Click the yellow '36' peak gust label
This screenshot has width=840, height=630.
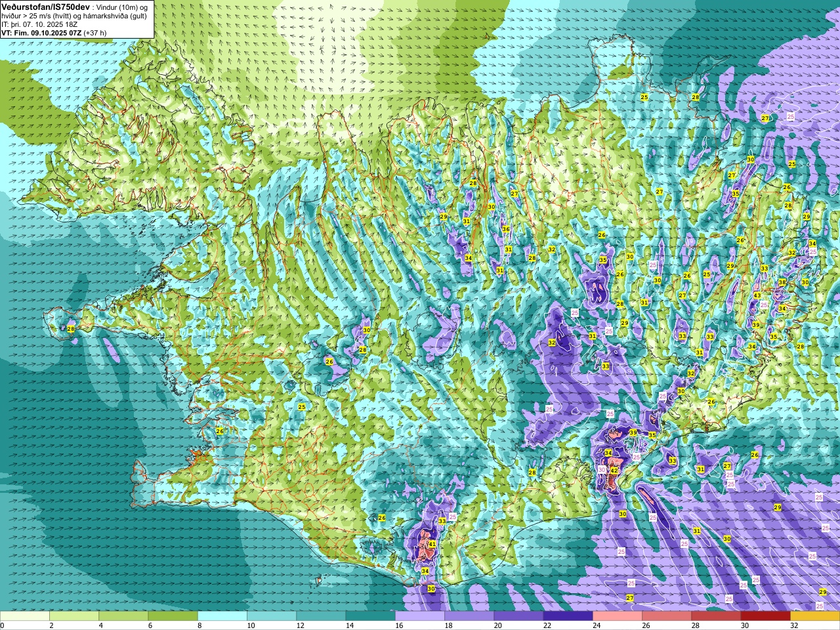(x=506, y=229)
